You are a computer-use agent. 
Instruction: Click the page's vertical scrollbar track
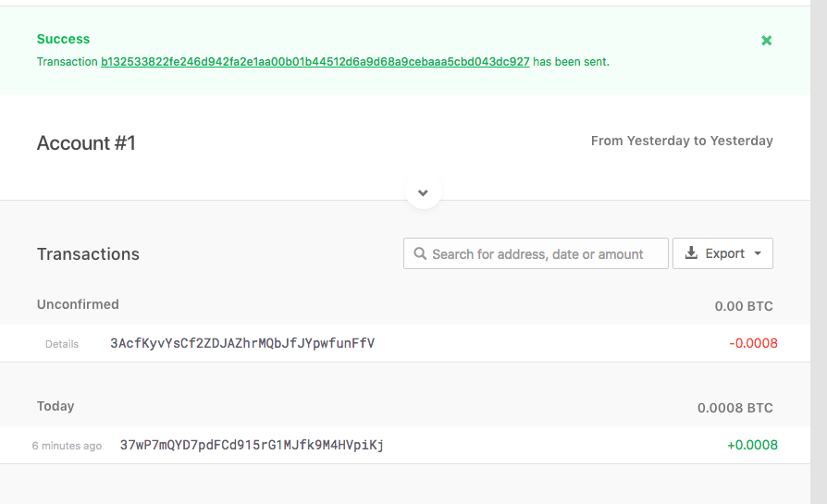coord(819,252)
